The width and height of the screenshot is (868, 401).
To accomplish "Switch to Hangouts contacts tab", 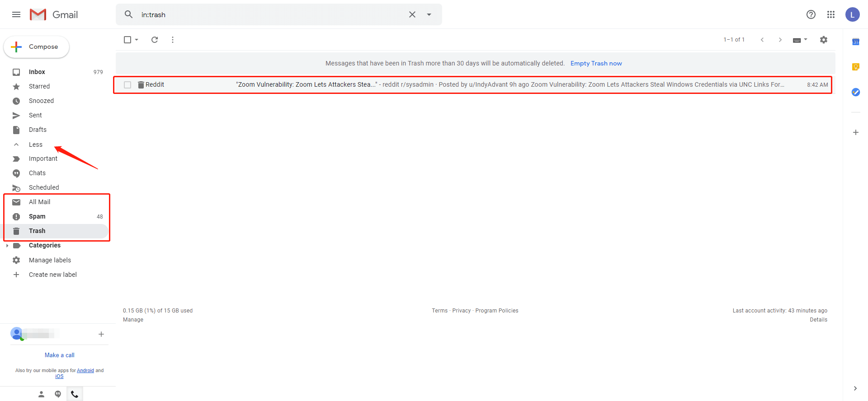I will click(x=41, y=394).
